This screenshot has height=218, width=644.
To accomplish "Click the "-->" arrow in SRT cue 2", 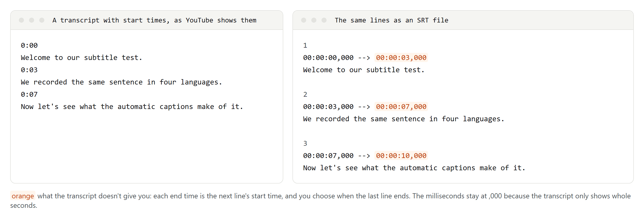I will coord(364,107).
